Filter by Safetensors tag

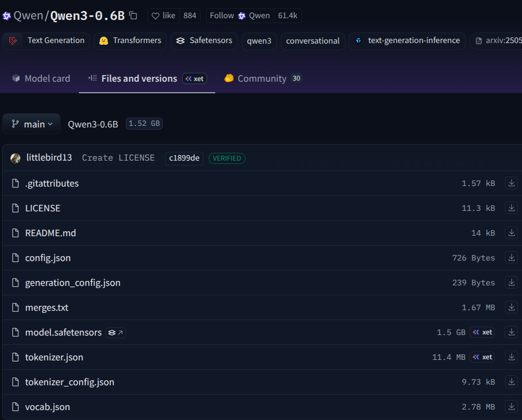coord(204,41)
